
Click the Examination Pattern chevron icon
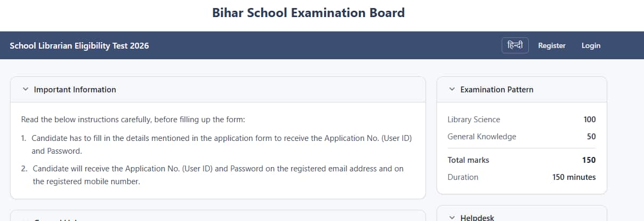point(452,90)
